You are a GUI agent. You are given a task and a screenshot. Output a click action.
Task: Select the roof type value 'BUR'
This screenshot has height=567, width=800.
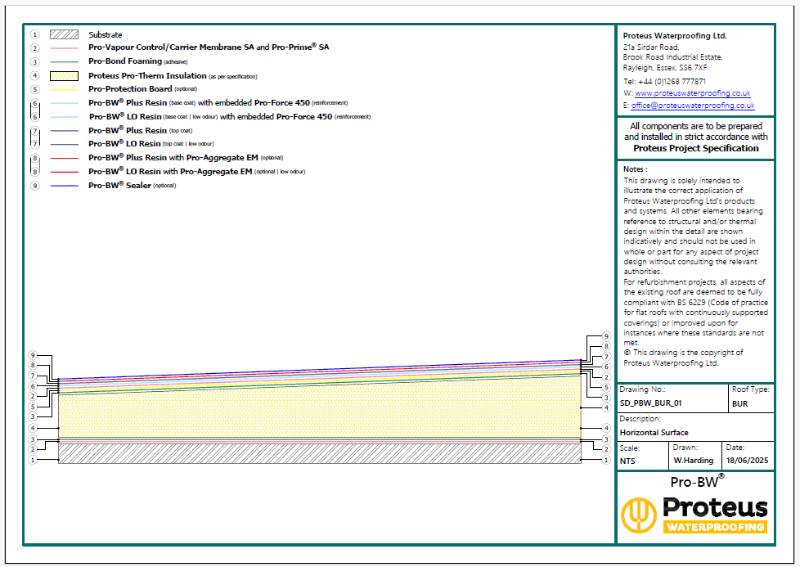[x=740, y=404]
